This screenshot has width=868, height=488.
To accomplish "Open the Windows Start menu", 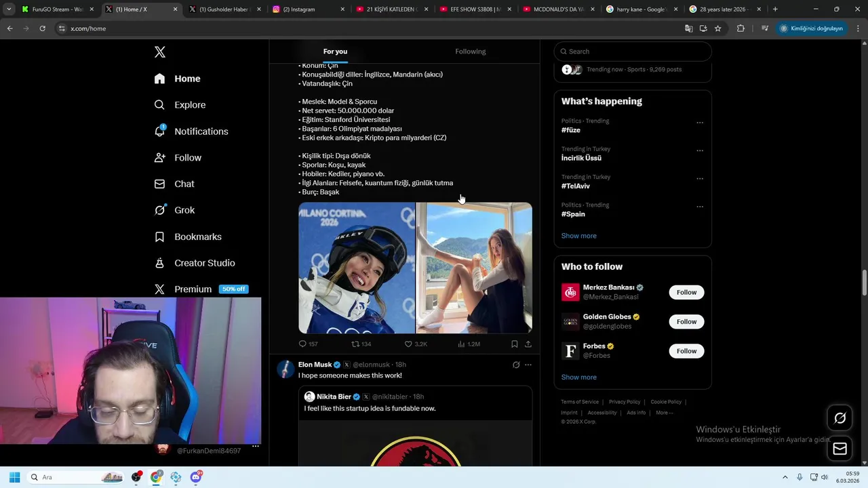I will [x=14, y=477].
